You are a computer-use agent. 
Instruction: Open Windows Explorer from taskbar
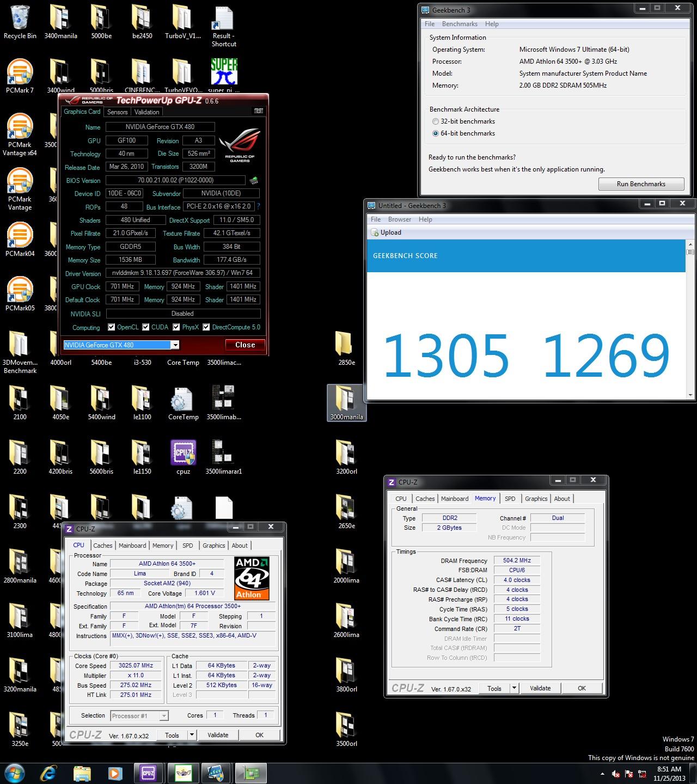coord(82,773)
